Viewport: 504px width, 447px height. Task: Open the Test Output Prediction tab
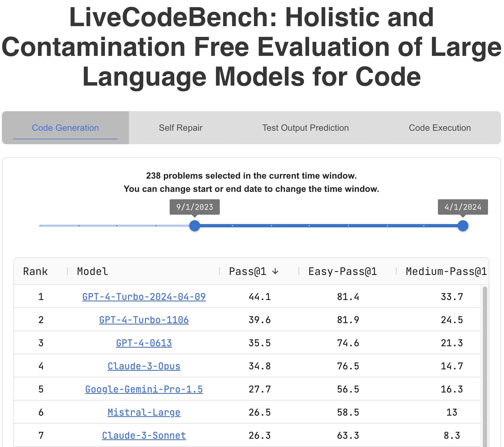(305, 128)
